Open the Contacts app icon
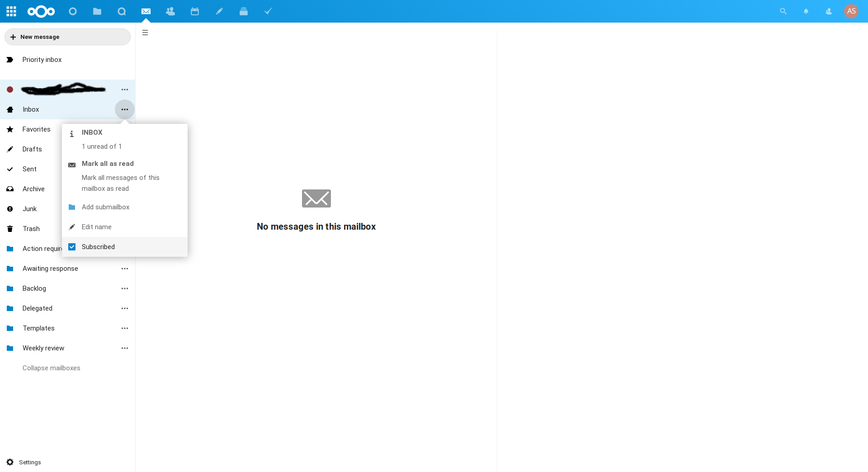The image size is (868, 472). (170, 11)
